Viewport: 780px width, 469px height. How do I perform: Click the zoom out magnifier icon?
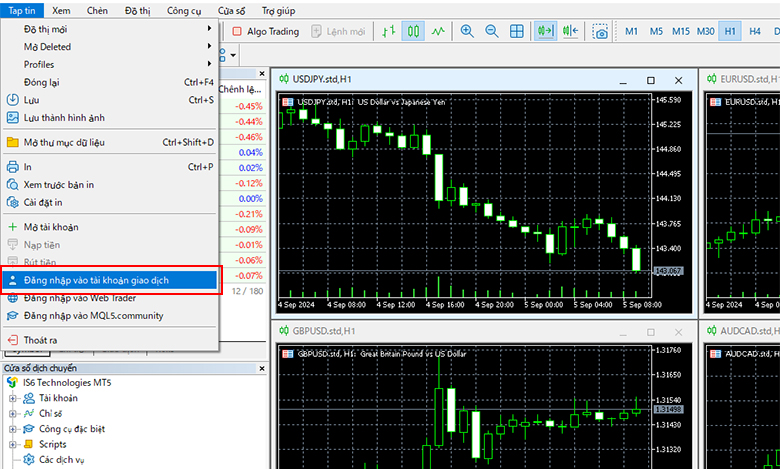491,31
